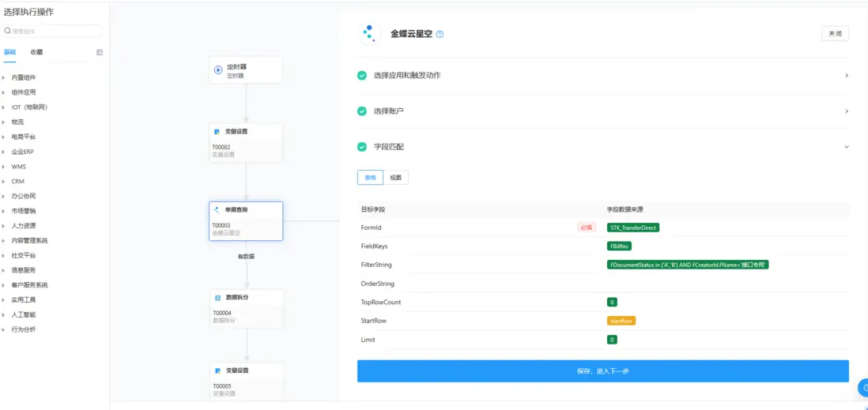The width and height of the screenshot is (868, 410).
Task: Open the help icon beside 金蝶云星空
Action: [440, 34]
